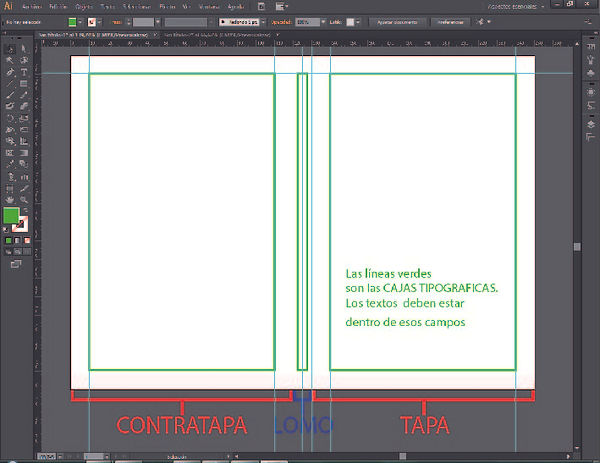Select the Blob Brush tool
This screenshot has width=600, height=463.
(x=10, y=106)
